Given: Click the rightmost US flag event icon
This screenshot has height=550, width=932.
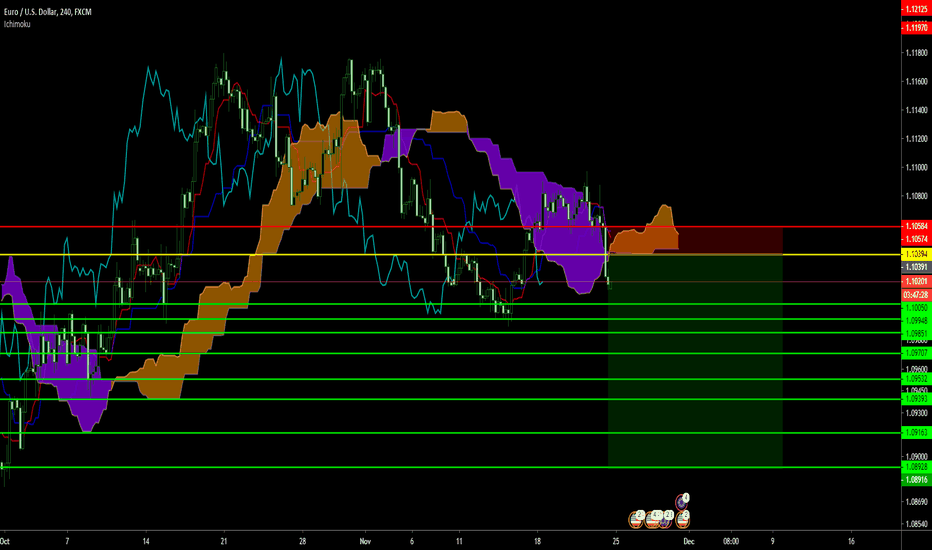Looking at the screenshot, I should coord(683,518).
